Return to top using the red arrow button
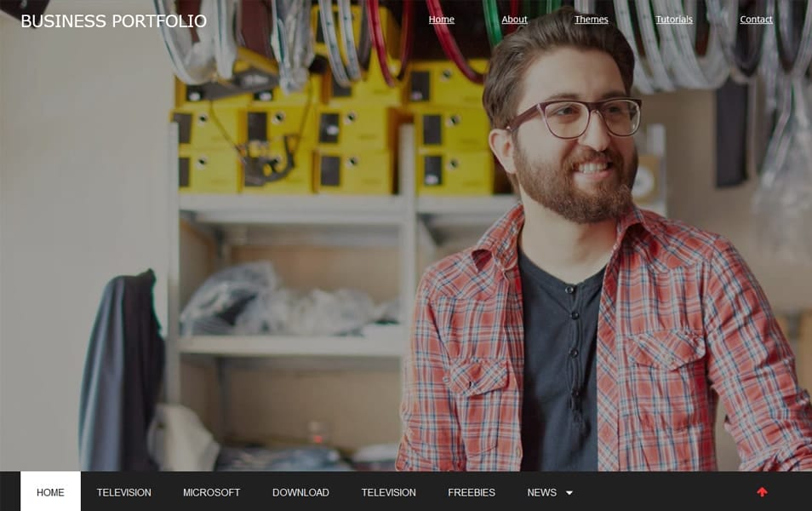 pos(763,491)
